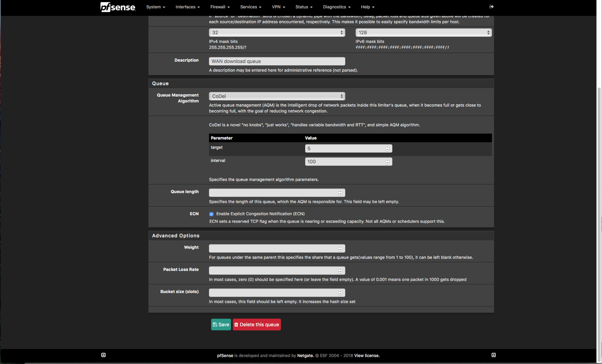Open the View license link

tap(367, 356)
